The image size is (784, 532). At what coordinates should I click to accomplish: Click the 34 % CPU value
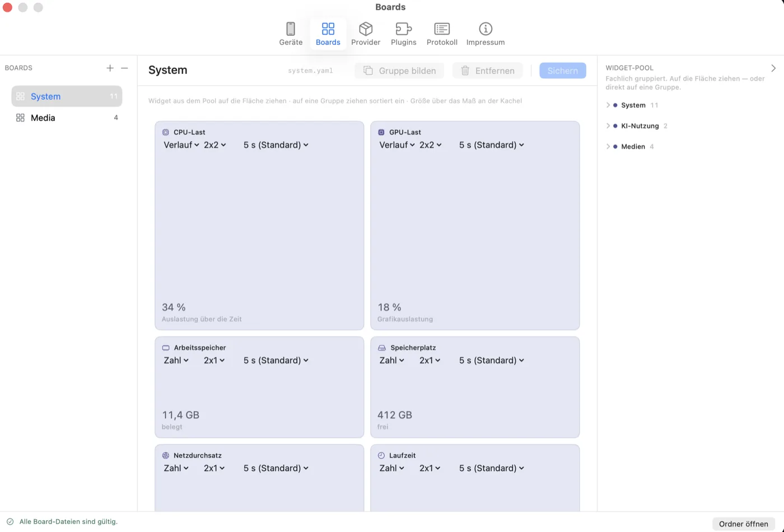(174, 307)
